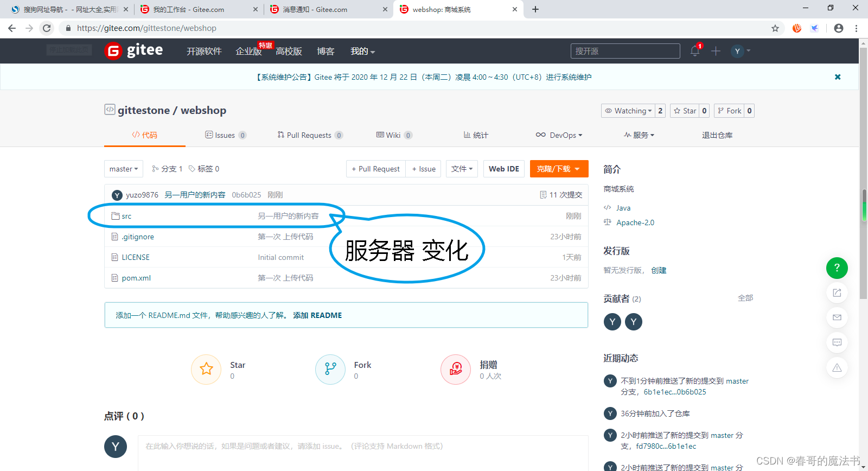Click the floating warning triangle icon
Image resolution: width=868 pixels, height=471 pixels.
(x=837, y=367)
